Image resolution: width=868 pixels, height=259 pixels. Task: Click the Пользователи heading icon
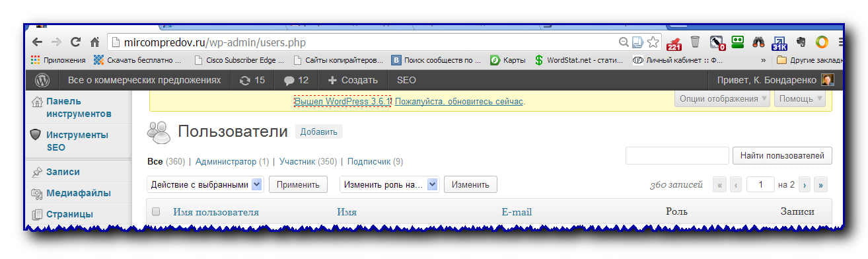pyautogui.click(x=159, y=131)
